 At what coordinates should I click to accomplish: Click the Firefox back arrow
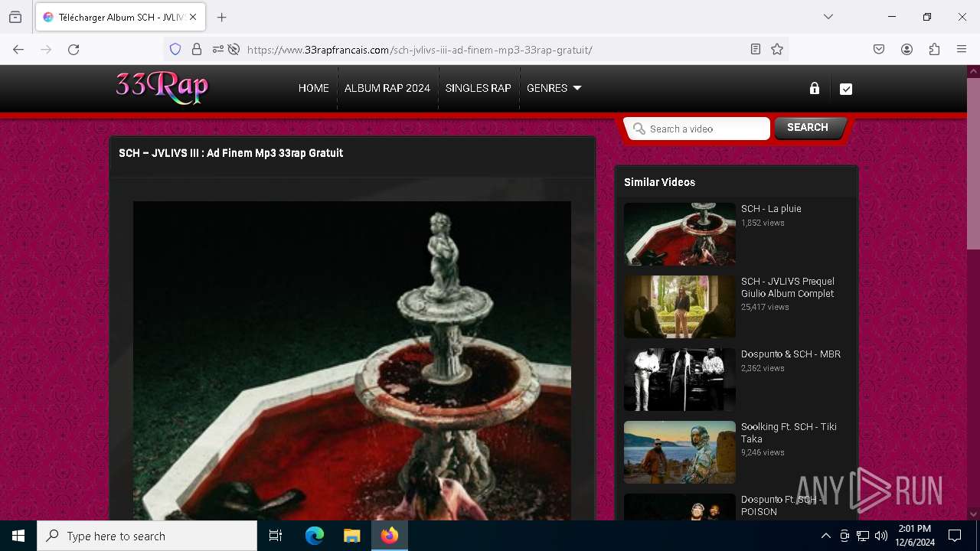pyautogui.click(x=18, y=49)
